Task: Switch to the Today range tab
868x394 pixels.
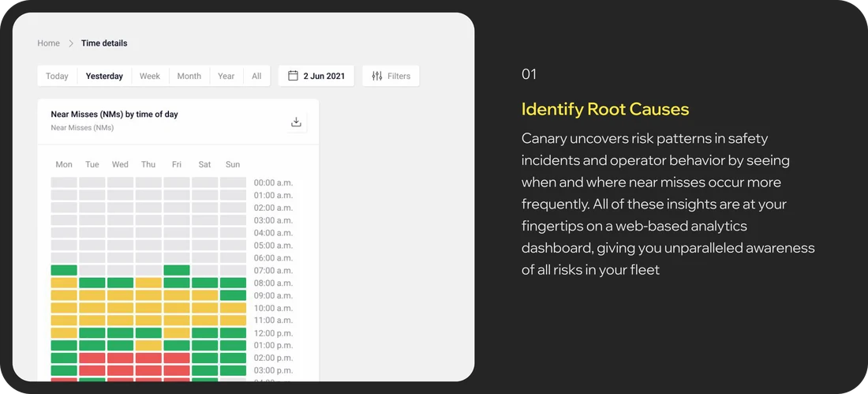Action: coord(57,76)
